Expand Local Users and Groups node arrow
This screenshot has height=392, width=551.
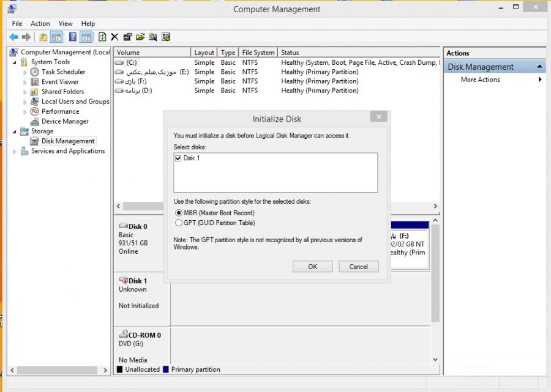coord(25,102)
